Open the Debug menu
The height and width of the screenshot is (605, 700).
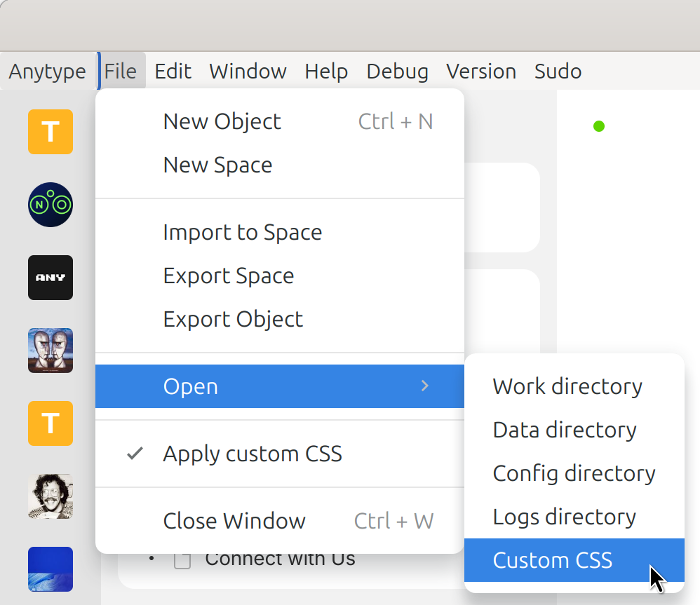(x=397, y=72)
